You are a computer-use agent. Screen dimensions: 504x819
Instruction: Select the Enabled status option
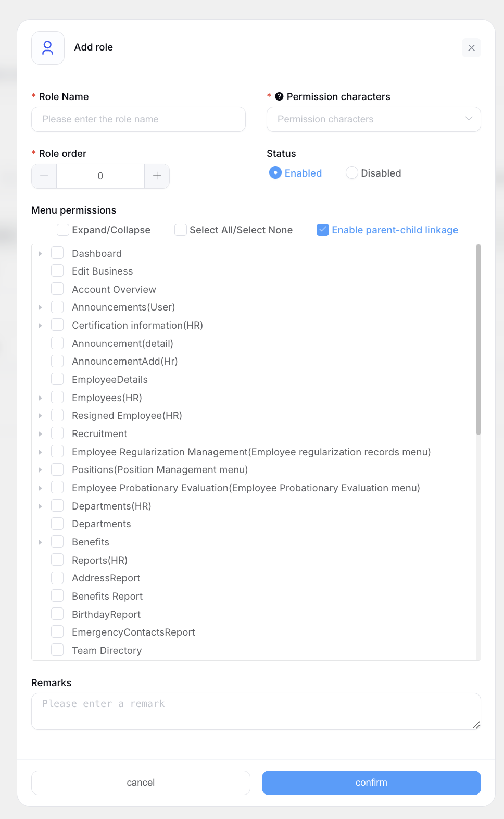pos(275,173)
